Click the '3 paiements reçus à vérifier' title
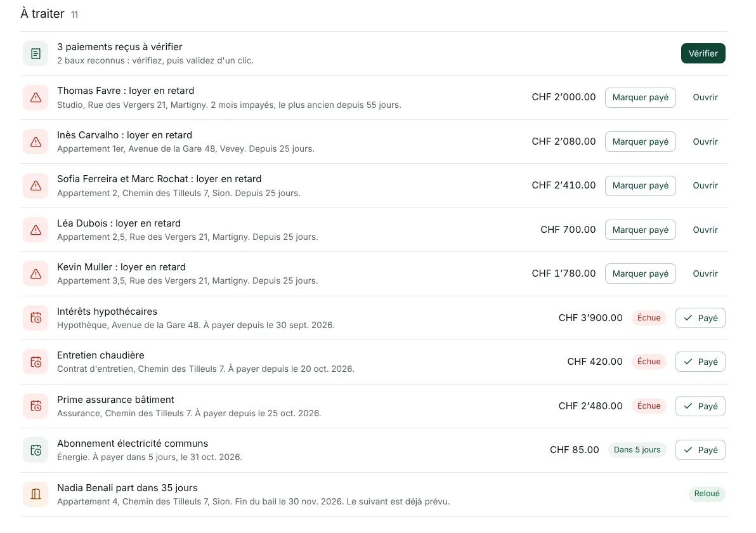Image resolution: width=756 pixels, height=533 pixels. pyautogui.click(x=120, y=47)
